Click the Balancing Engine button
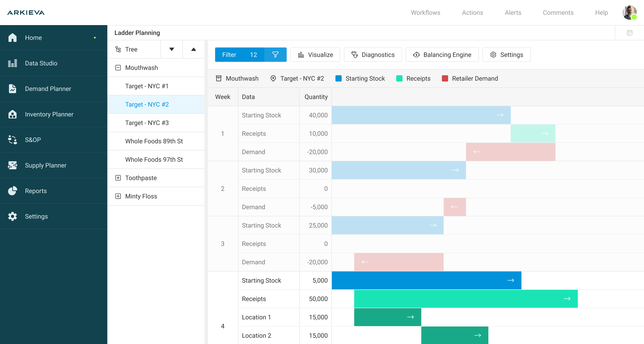This screenshot has height=344, width=644. tap(442, 55)
